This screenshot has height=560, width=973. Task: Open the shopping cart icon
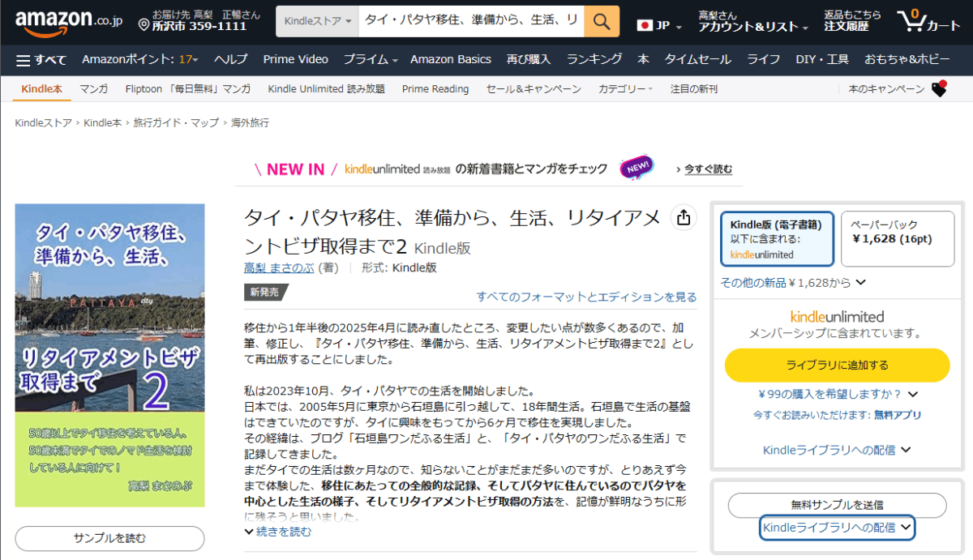tap(928, 22)
